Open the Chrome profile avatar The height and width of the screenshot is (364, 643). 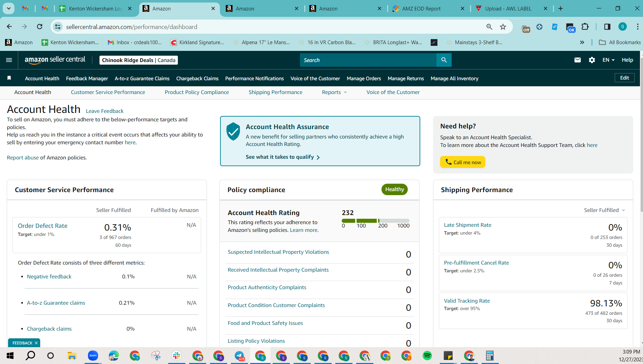(x=623, y=27)
